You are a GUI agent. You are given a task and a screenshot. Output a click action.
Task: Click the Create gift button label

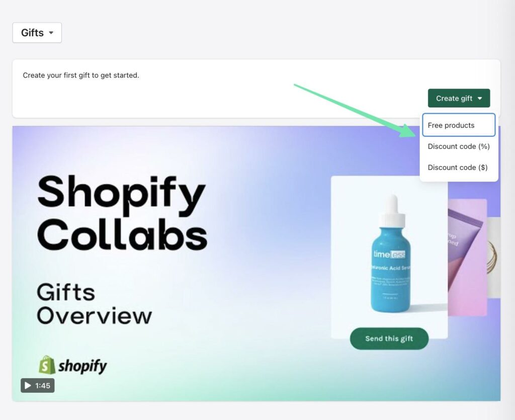[454, 98]
